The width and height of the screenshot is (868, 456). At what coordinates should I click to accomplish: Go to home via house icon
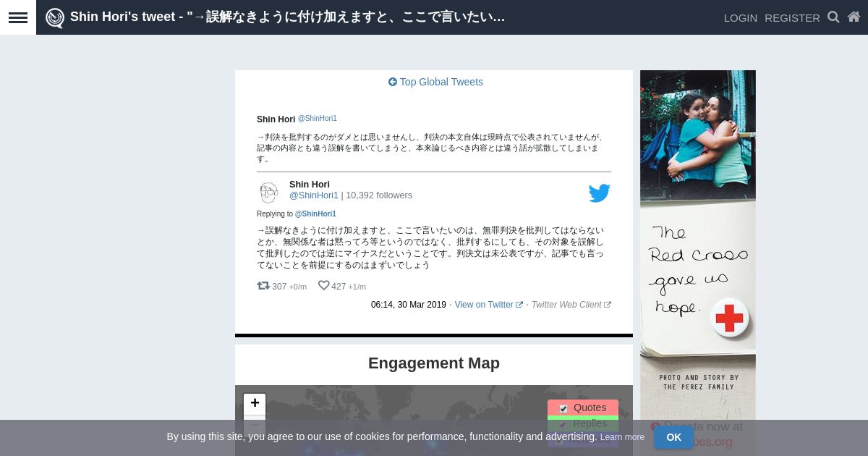(854, 17)
